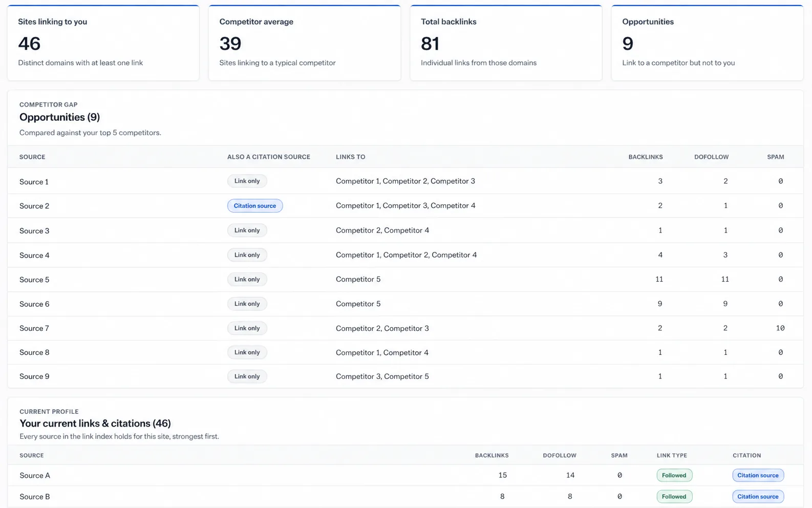Click 'Competitor 5' cell in Source 6 row
Screen dimensions: 812x508
358,304
